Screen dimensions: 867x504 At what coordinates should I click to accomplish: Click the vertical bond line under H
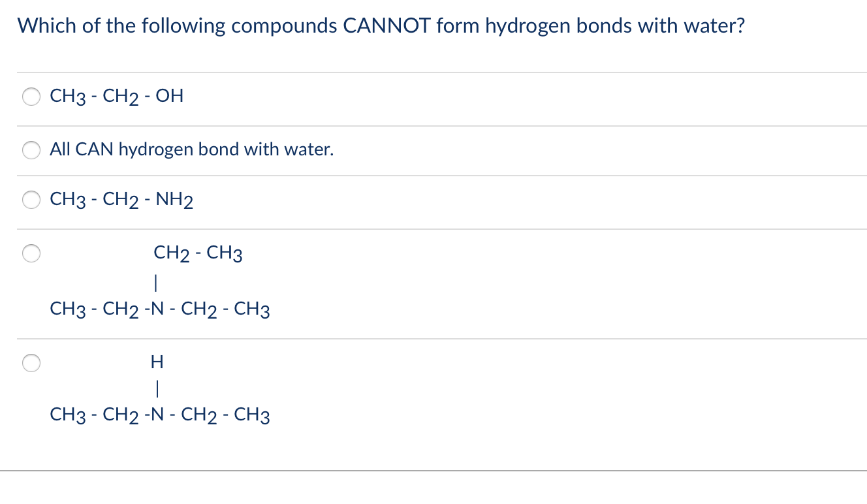point(156,389)
